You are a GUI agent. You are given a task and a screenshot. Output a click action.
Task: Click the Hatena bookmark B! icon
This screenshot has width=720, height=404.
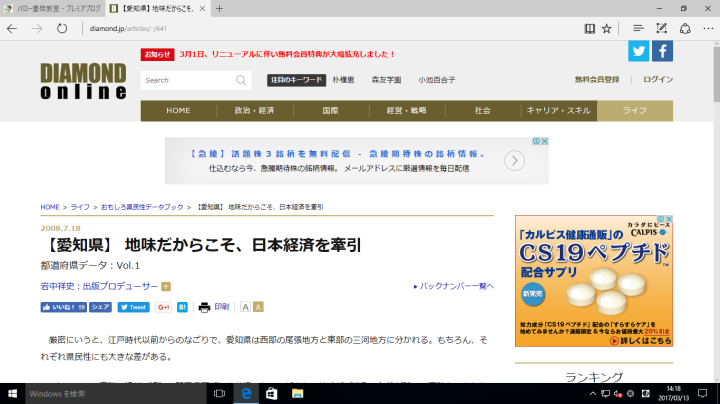183,307
